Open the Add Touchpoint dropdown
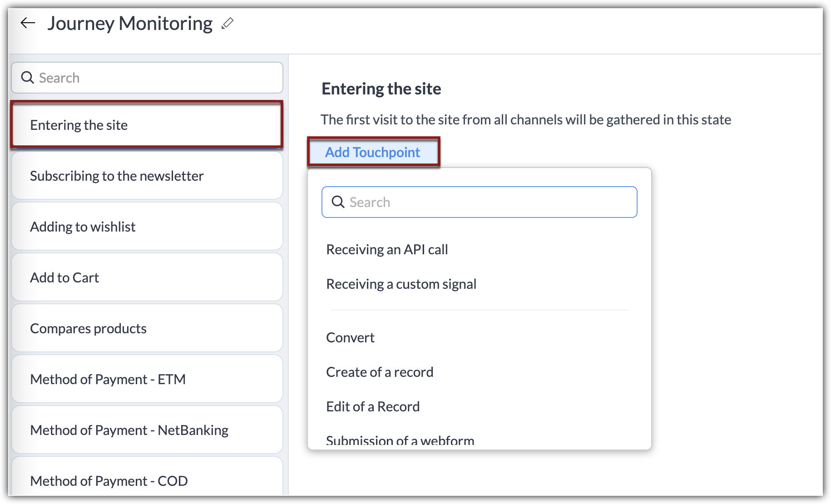Viewport: 831px width, 504px height. pyautogui.click(x=373, y=152)
